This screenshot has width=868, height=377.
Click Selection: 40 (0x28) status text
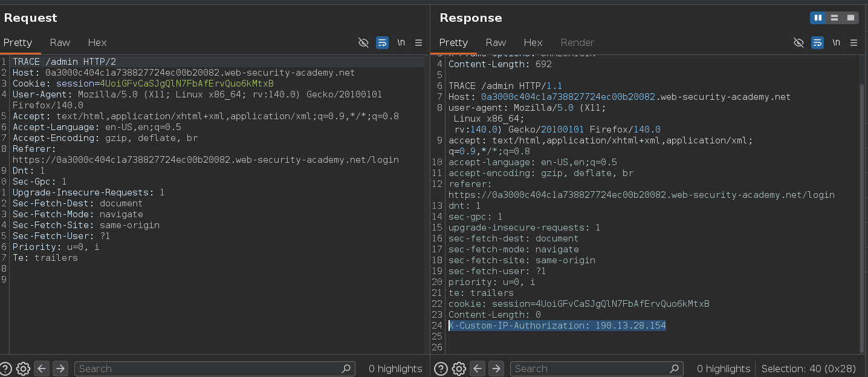[808, 369]
